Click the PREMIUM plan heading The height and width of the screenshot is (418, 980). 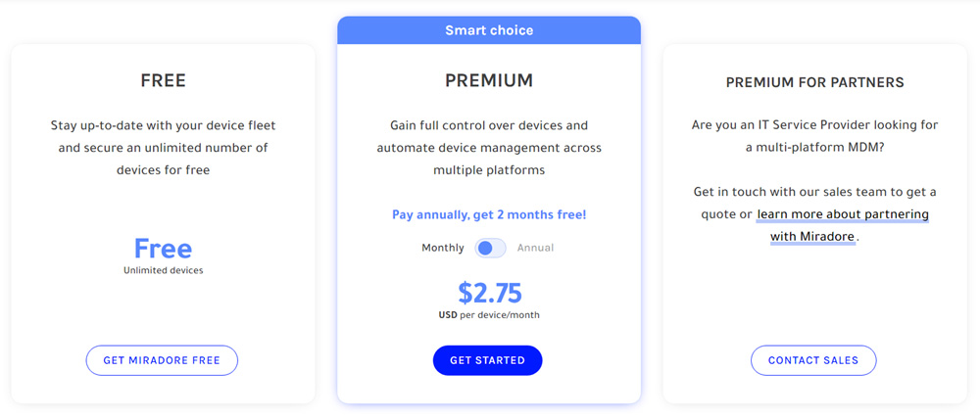pos(489,80)
